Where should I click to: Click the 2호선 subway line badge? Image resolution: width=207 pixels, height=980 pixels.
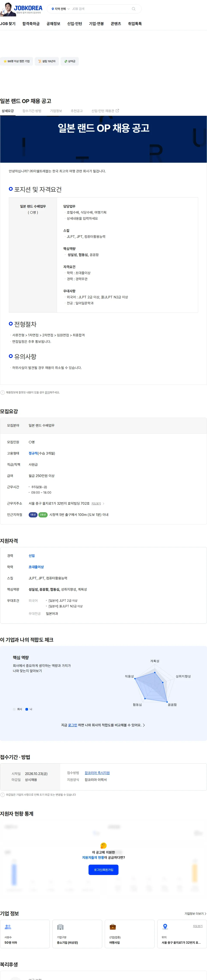click(x=43, y=515)
